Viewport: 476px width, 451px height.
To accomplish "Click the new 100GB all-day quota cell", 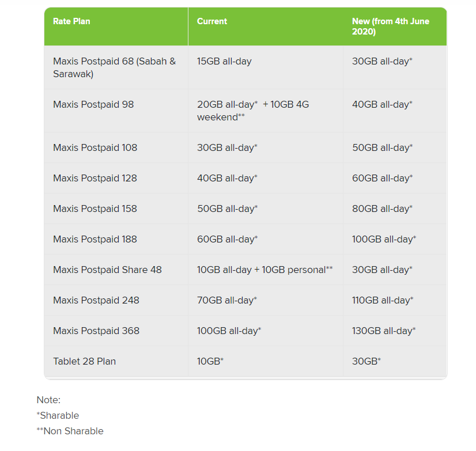I will [384, 239].
